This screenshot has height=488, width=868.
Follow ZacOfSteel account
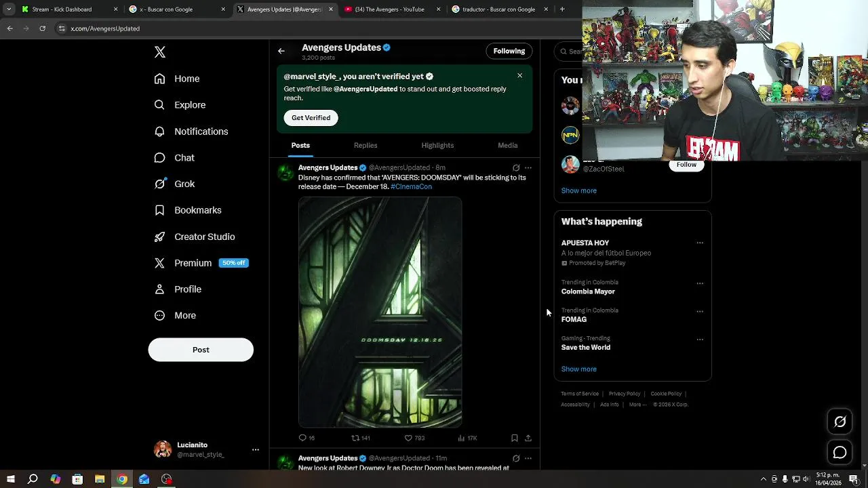(x=686, y=165)
